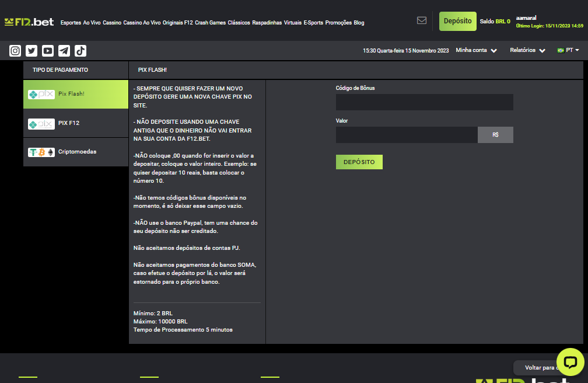
Task: Open Promoções menu item
Action: pyautogui.click(x=338, y=23)
